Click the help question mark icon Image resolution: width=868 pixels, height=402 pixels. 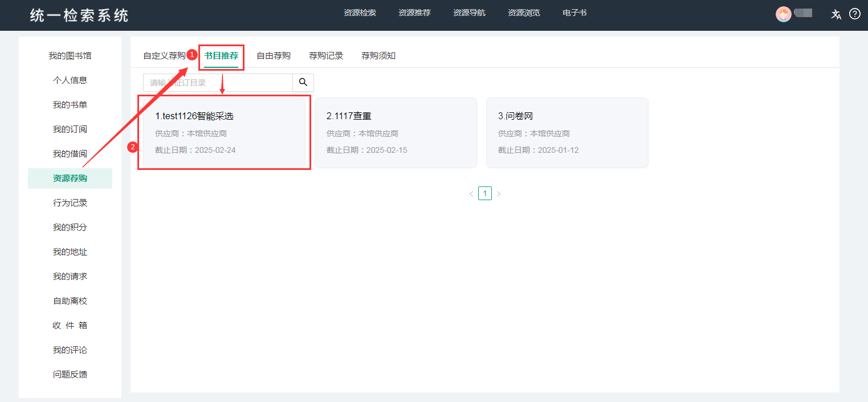pyautogui.click(x=854, y=14)
